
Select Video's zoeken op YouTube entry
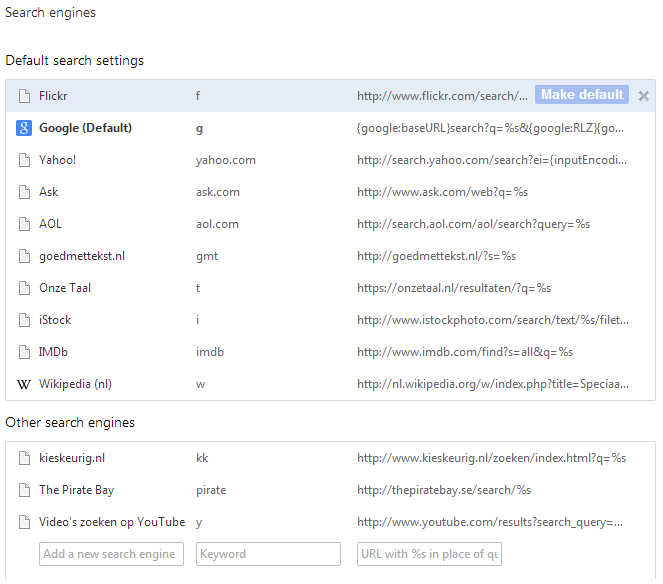[112, 522]
